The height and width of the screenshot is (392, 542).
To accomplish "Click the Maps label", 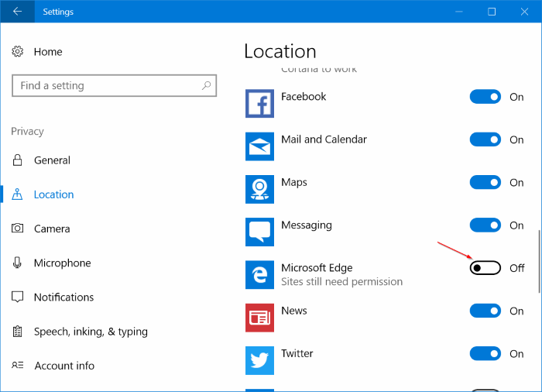I will pyautogui.click(x=294, y=182).
